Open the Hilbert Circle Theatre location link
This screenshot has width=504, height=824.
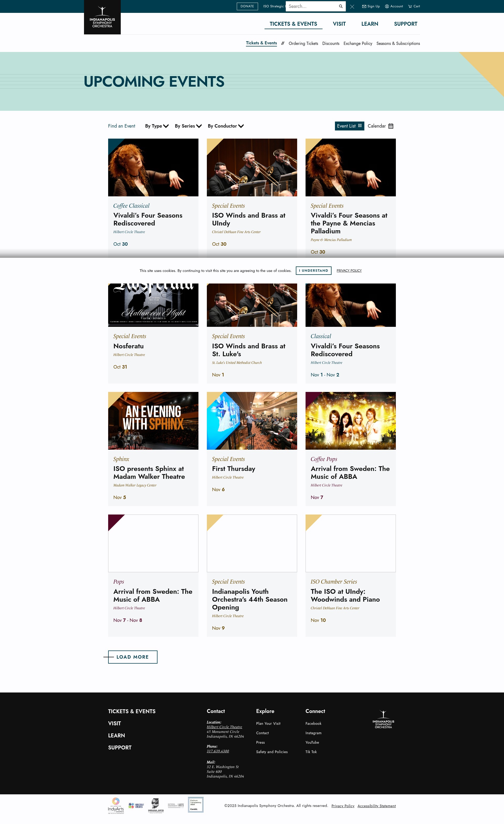pyautogui.click(x=224, y=727)
